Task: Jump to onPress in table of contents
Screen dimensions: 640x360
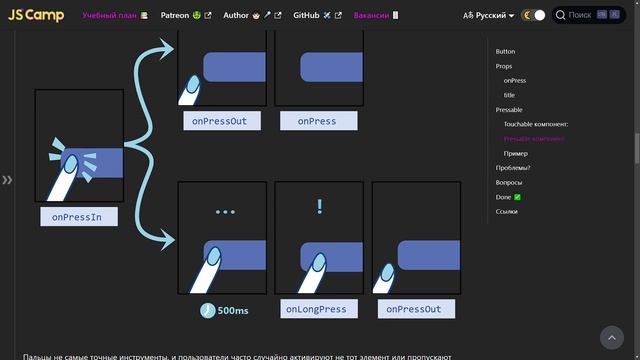Action: pos(515,80)
